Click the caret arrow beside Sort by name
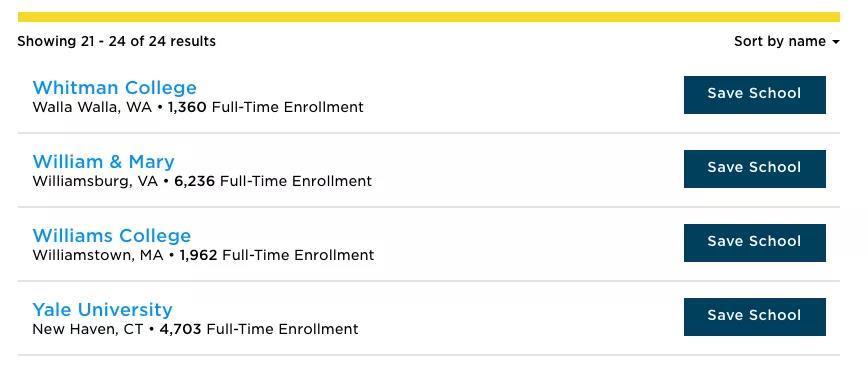Image resolution: width=868 pixels, height=374 pixels. pyautogui.click(x=836, y=43)
